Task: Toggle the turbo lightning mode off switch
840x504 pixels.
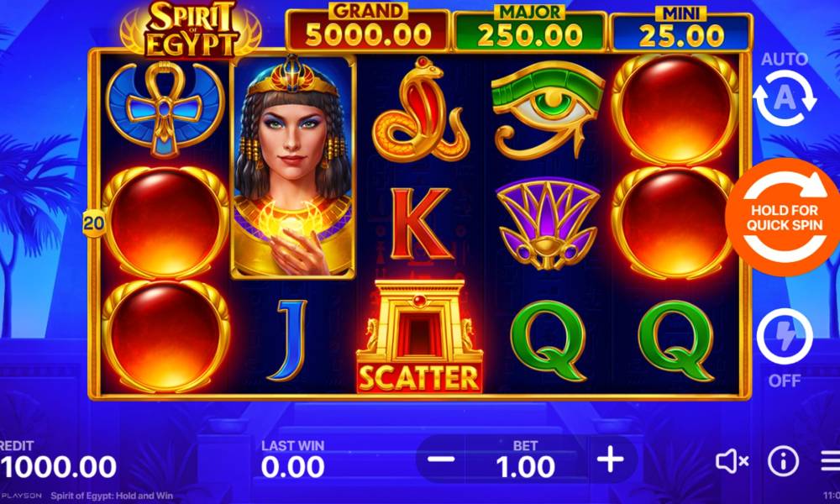Action: coord(785,337)
